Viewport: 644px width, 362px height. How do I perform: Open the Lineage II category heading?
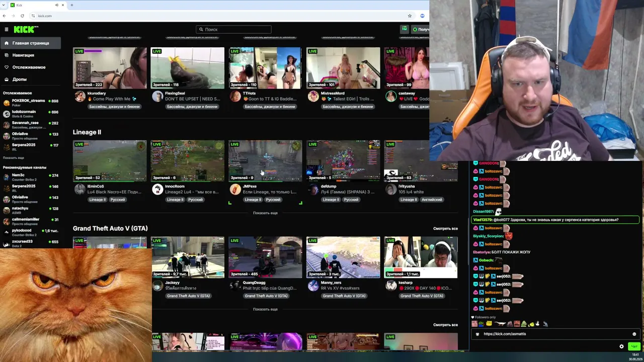point(87,132)
